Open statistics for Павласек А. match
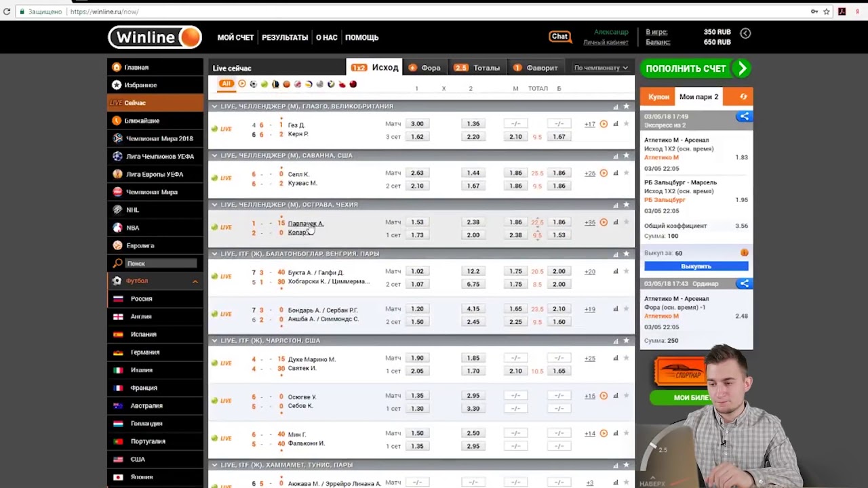 [x=616, y=222]
